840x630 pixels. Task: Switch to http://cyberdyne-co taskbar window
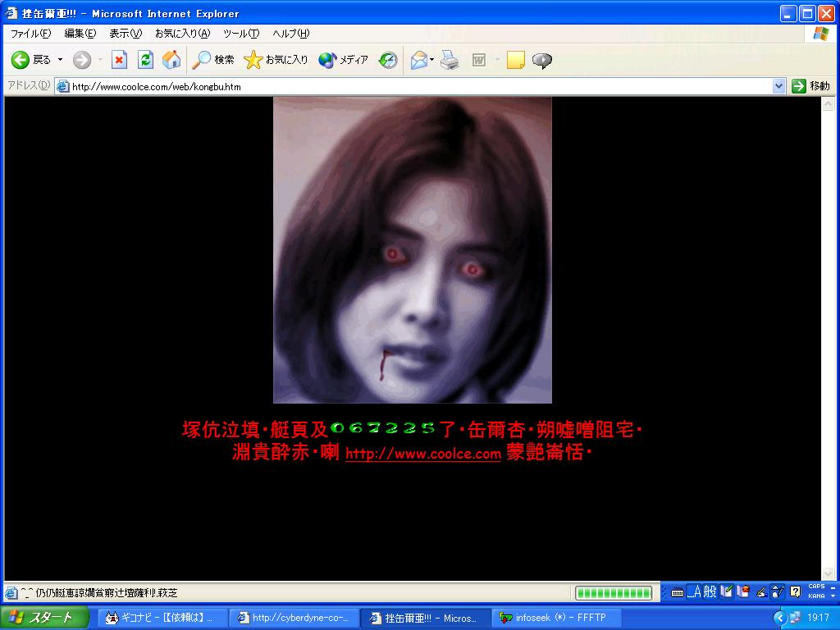[294, 618]
